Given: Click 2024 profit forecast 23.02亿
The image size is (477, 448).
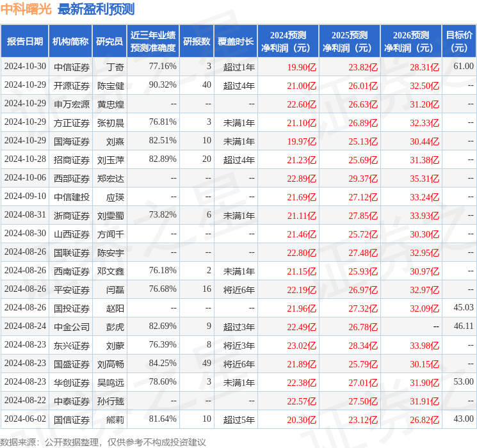Looking at the screenshot, I should click(302, 346).
